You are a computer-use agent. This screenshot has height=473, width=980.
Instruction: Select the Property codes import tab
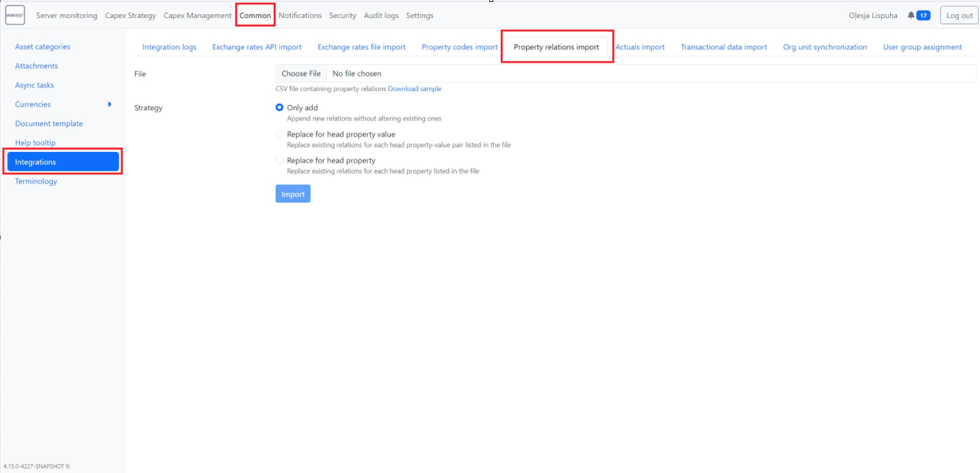coord(459,47)
